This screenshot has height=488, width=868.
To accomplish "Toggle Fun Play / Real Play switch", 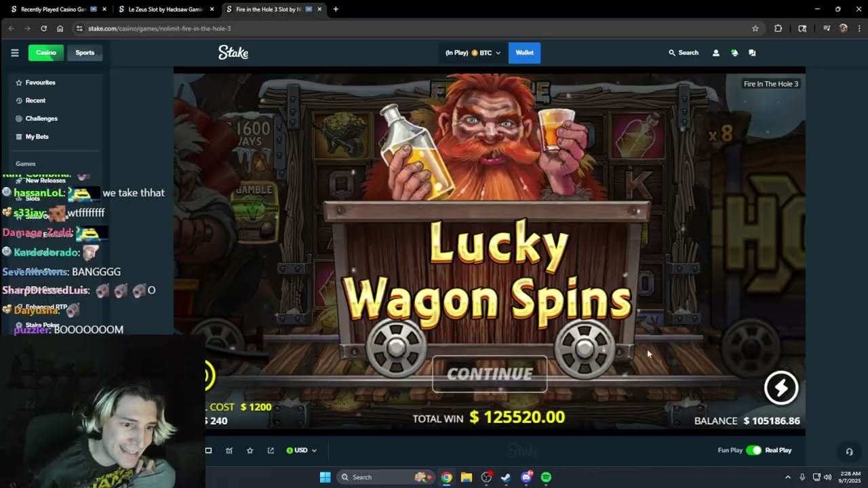I will click(753, 451).
